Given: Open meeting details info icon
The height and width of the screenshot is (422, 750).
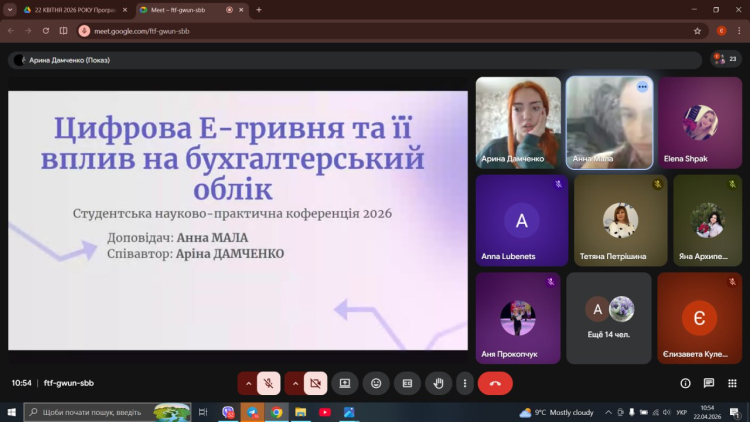Looking at the screenshot, I should (x=685, y=383).
